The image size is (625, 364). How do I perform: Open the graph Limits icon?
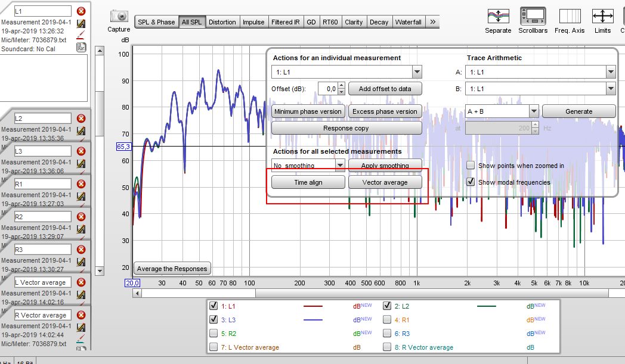point(602,16)
